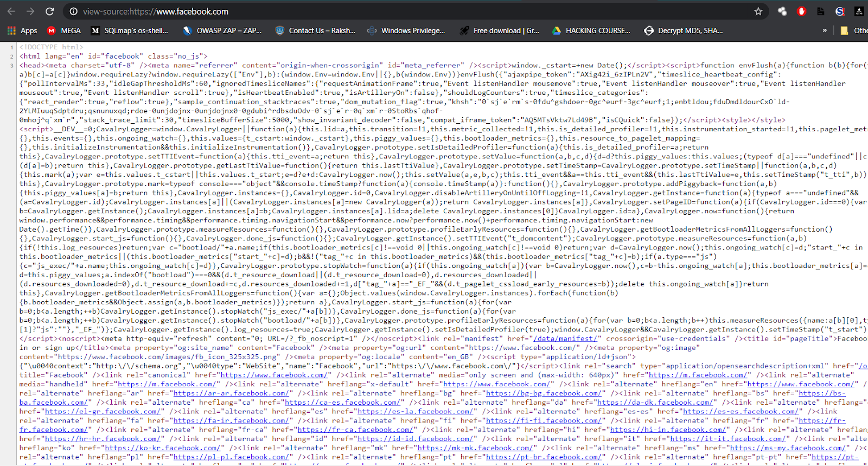Image resolution: width=868 pixels, height=466 pixels.
Task: Click the browser forward arrow
Action: pyautogui.click(x=30, y=11)
